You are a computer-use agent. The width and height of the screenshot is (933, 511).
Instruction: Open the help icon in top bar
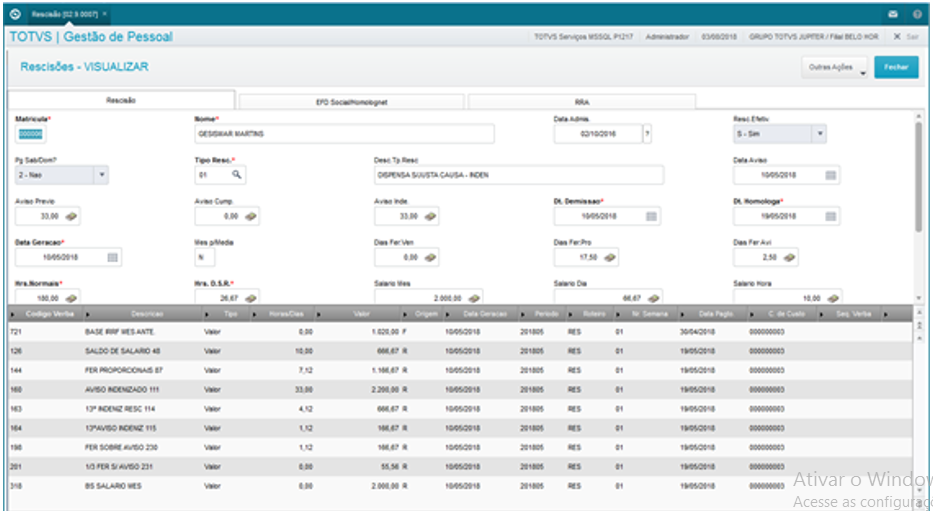(918, 14)
